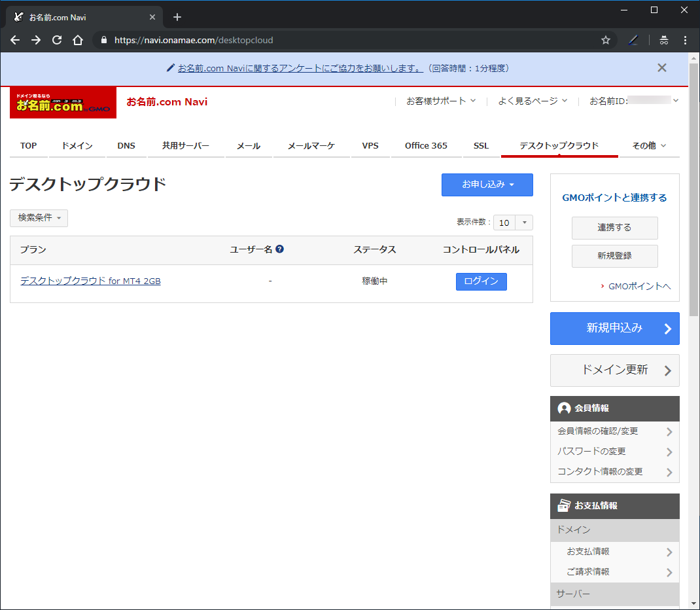Open ご請求情報 under ドメイン
The height and width of the screenshot is (610, 700).
point(615,572)
